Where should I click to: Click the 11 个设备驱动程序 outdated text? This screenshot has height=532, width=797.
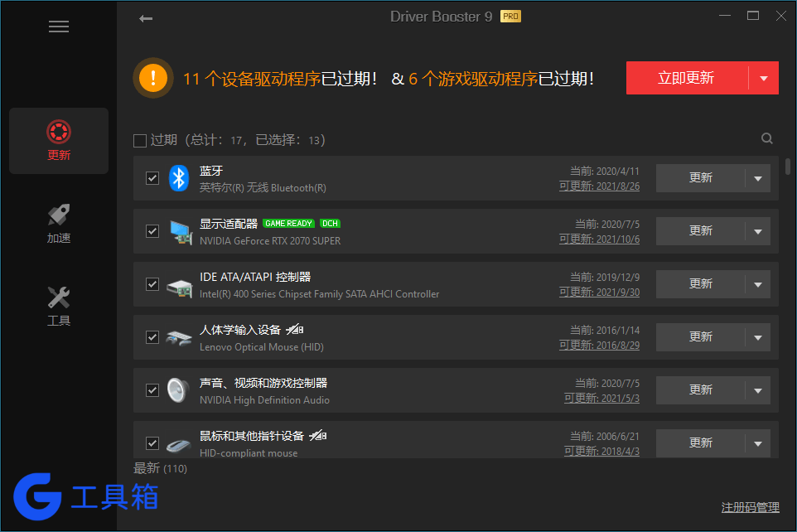point(252,79)
